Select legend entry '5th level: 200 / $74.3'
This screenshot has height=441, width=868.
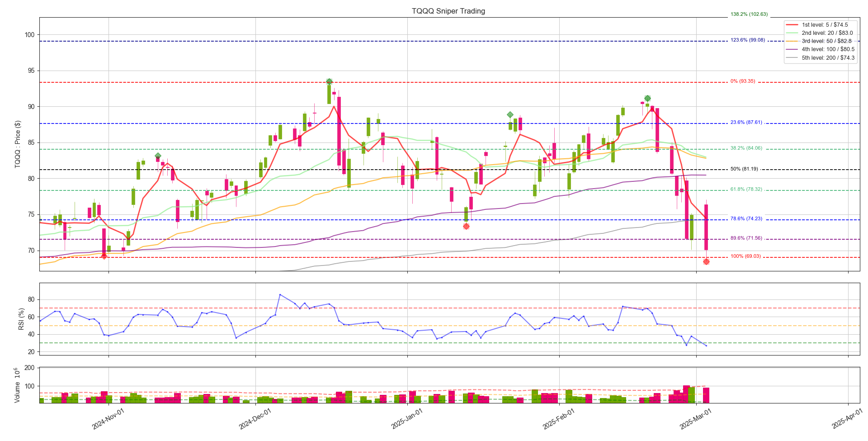pos(828,57)
